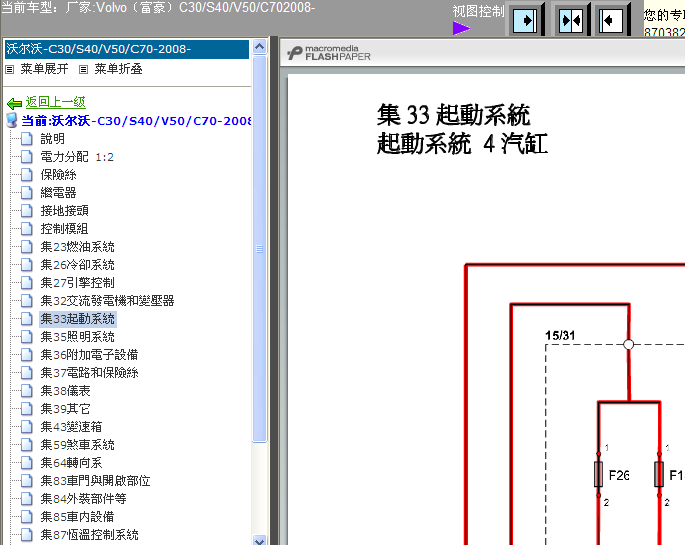Open 集27引擎控制 diagram
Viewport: 685px width, 545px height.
click(77, 283)
